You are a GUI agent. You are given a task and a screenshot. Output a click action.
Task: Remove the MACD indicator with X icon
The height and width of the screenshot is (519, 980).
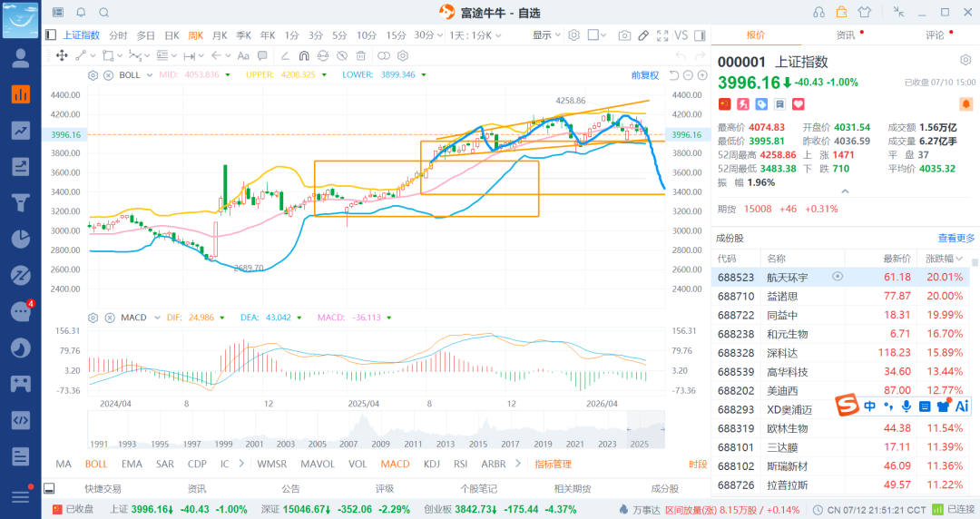[110, 318]
